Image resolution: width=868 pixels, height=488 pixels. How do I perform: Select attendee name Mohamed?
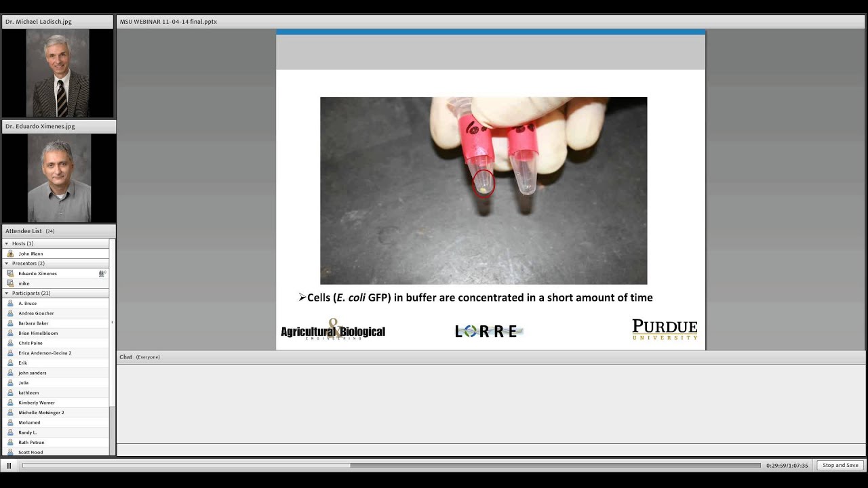click(29, 422)
